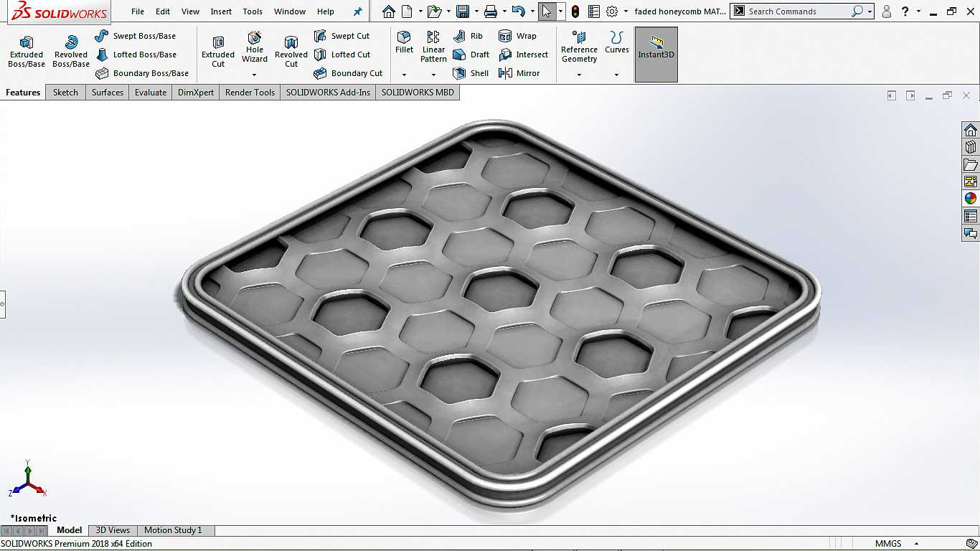Image resolution: width=980 pixels, height=551 pixels.
Task: Select the Revolved Boss/Base tool
Action: pos(71,52)
